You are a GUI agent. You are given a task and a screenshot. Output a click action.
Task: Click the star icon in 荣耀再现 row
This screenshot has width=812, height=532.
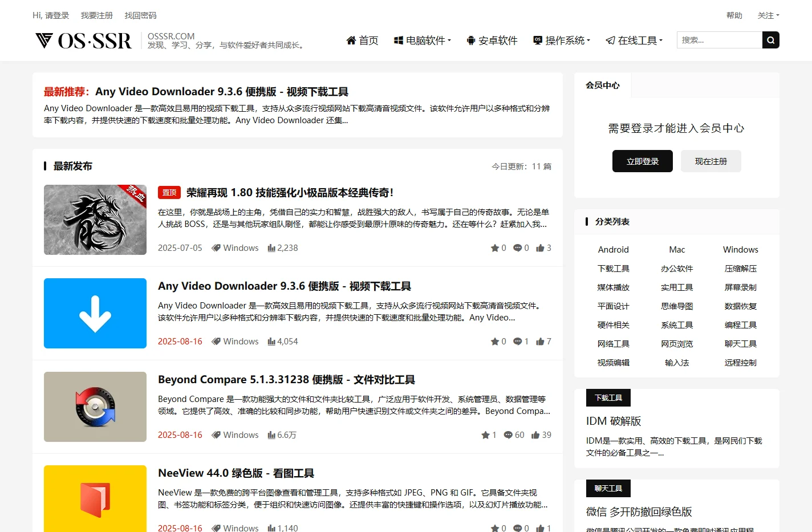pos(494,248)
